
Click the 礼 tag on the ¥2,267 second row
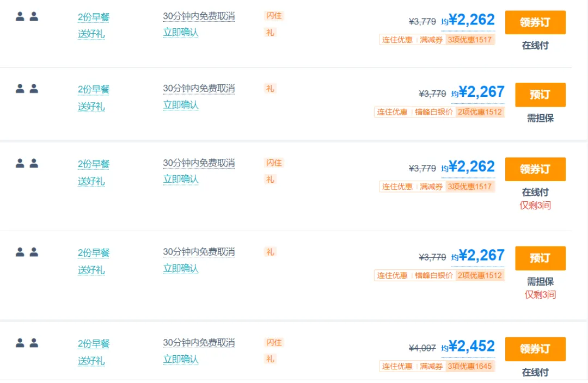click(x=270, y=89)
